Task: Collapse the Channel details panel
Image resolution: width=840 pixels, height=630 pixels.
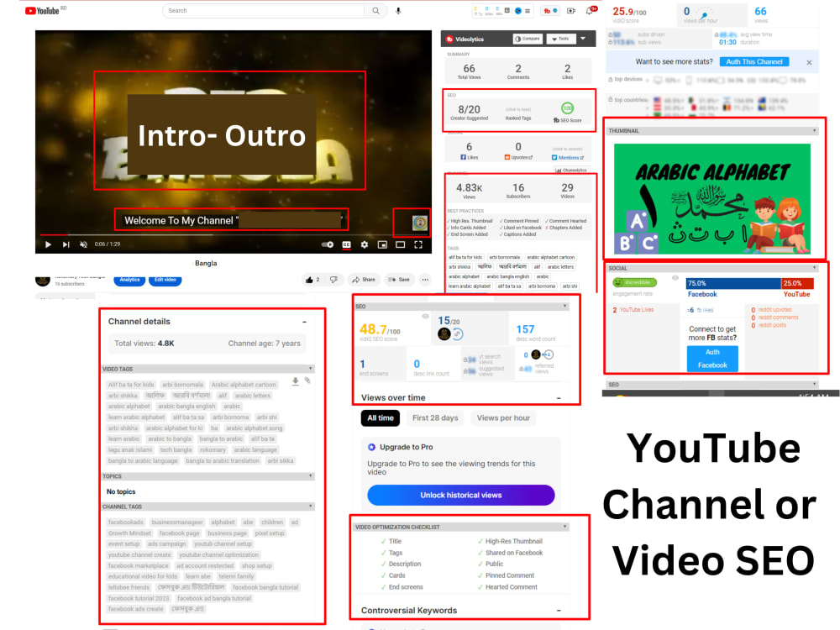Action: [304, 322]
